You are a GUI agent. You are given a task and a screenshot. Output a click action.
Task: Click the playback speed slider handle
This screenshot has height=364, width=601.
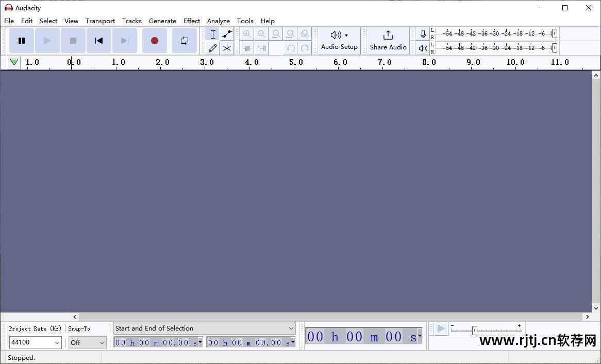(x=475, y=331)
